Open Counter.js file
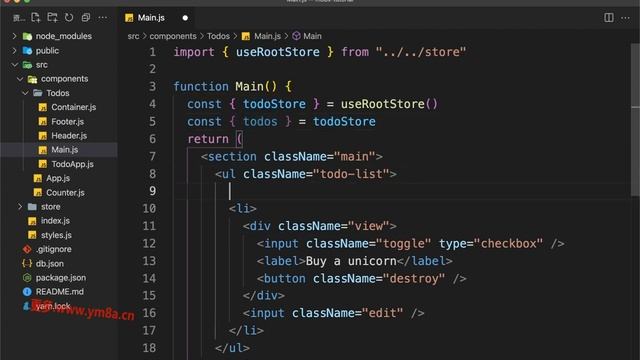The height and width of the screenshot is (360, 640). point(65,192)
